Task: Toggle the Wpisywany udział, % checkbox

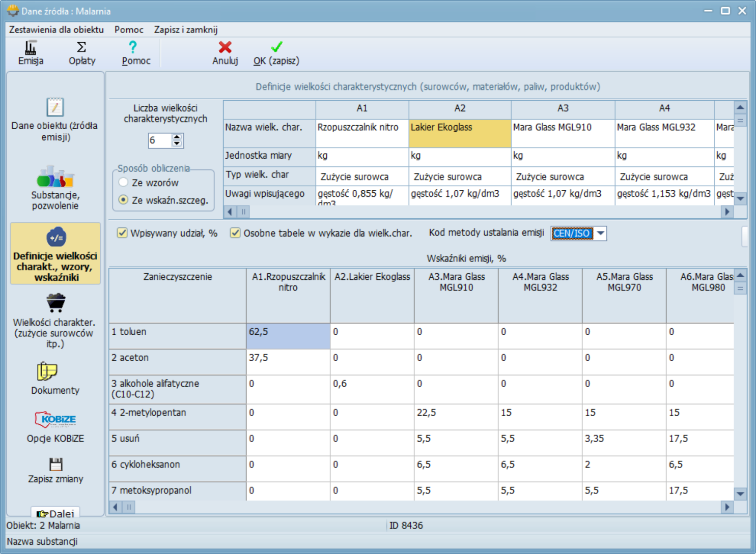Action: coord(122,233)
